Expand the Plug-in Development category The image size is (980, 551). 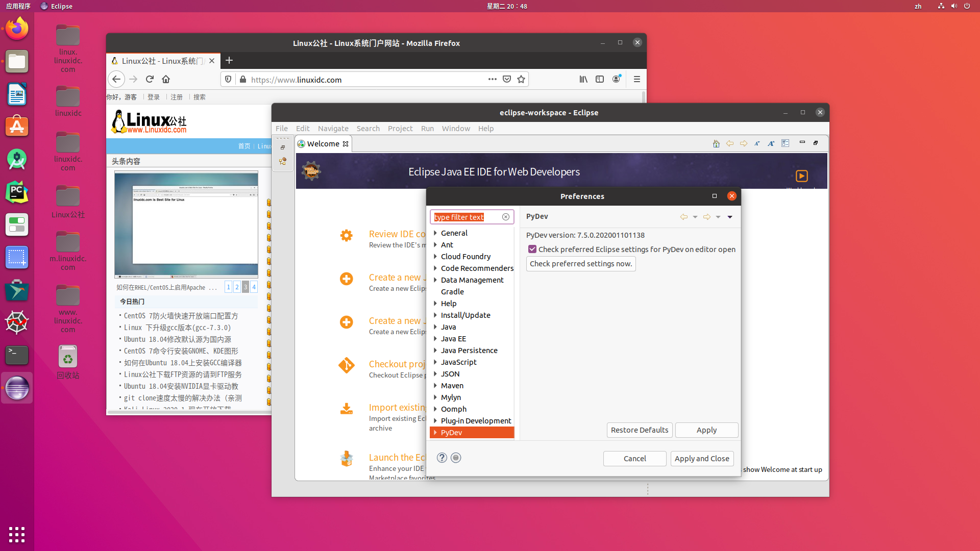(435, 420)
